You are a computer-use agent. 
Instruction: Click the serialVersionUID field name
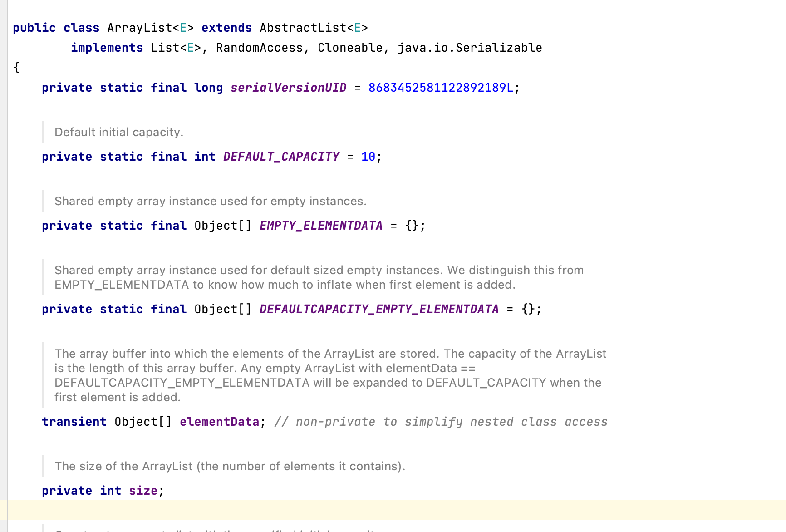(x=288, y=88)
